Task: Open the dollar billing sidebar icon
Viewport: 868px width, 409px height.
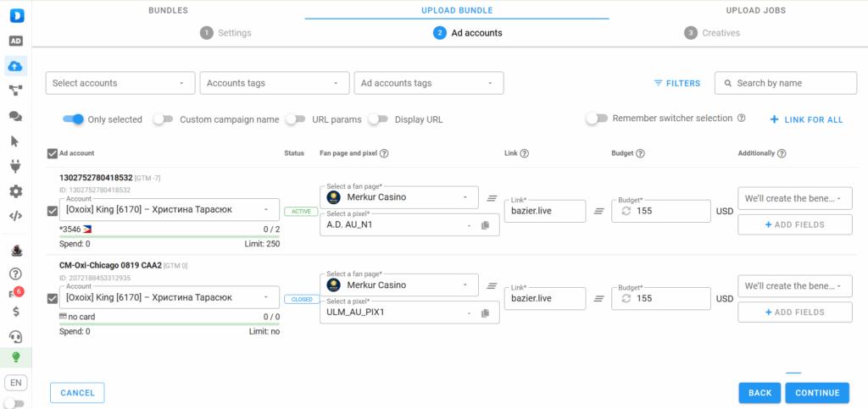Action: [16, 311]
